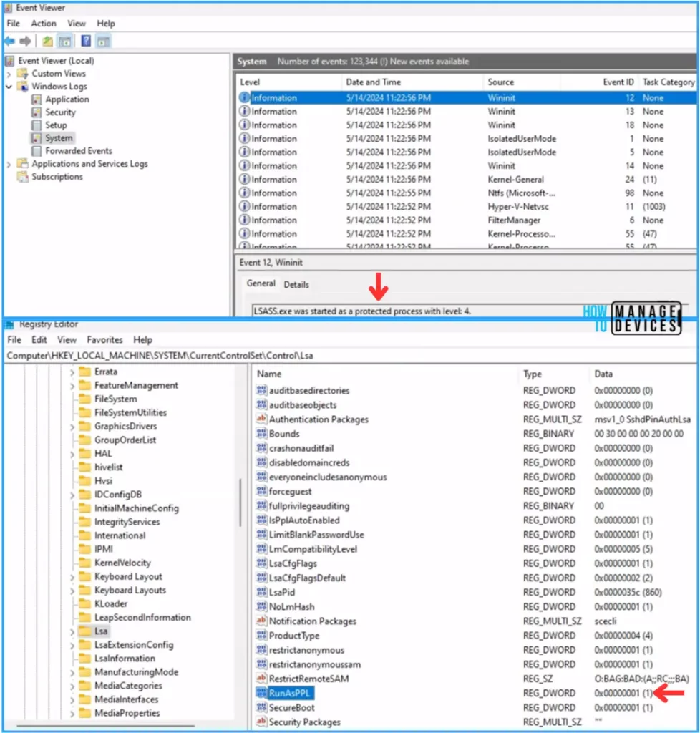Expand the IDConfigDB registry key
This screenshot has width=700, height=733.
coord(72,495)
